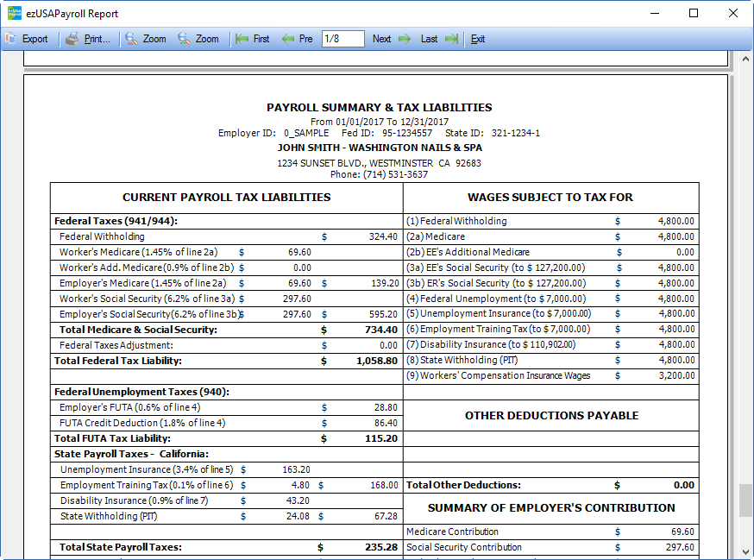Click the second Zoom magnifier icon
Screen dimensions: 754x560
click(184, 39)
